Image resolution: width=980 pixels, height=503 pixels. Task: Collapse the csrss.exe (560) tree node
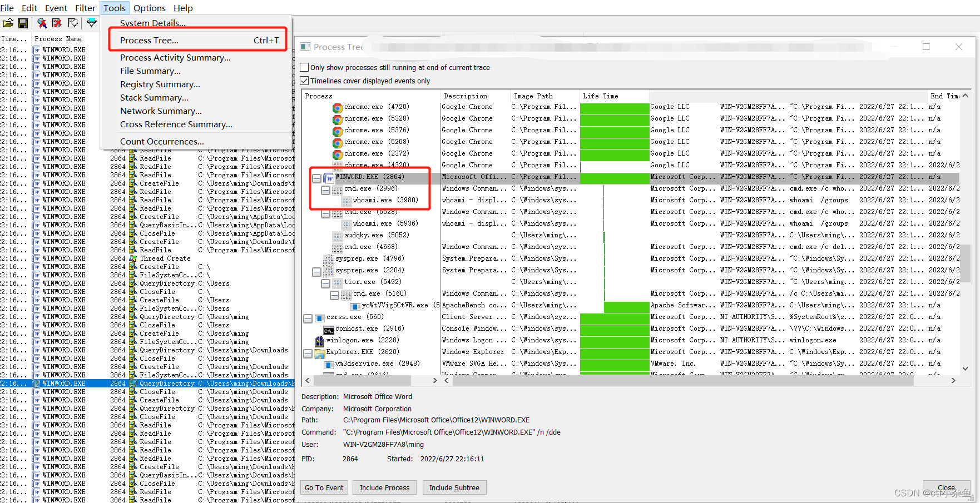coord(308,318)
